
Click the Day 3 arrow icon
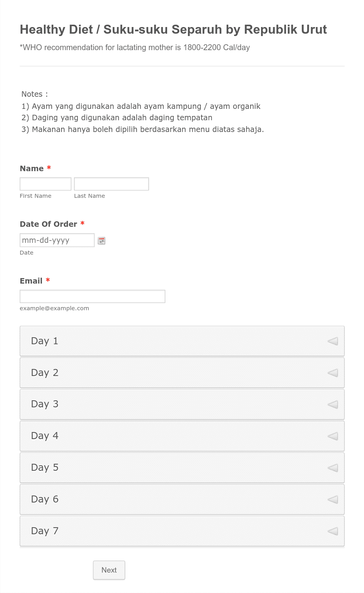333,404
